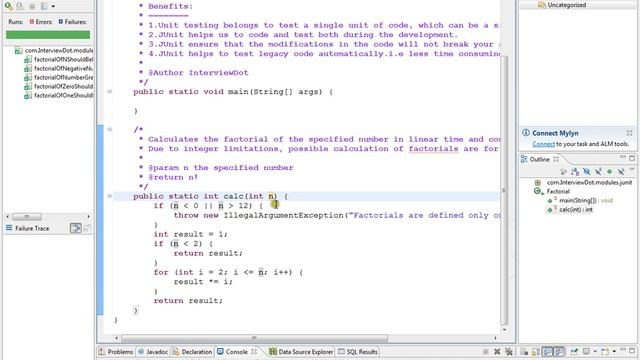640x360 pixels.
Task: Click the editor vertical scrollbar
Action: point(504,190)
